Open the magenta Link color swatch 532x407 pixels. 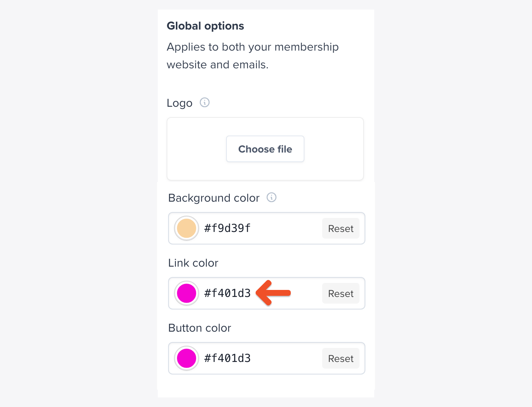(187, 293)
